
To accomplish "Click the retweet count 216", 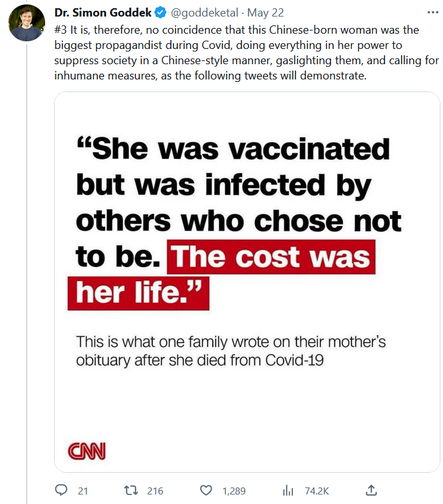I will point(155,491).
